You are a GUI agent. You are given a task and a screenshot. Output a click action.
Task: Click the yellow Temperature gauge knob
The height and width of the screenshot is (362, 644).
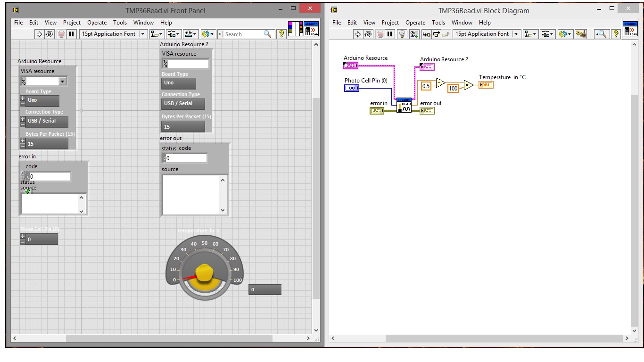[204, 272]
